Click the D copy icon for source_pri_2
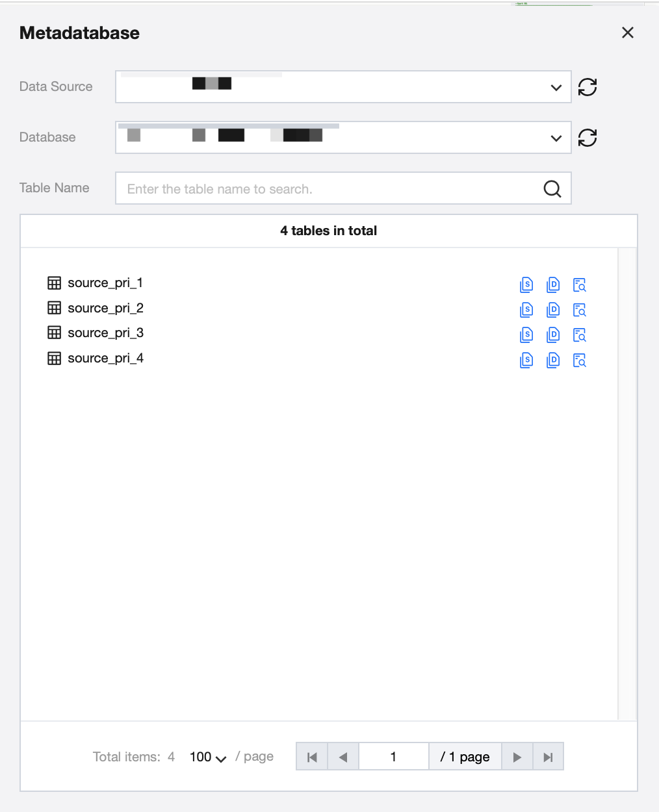This screenshot has width=659, height=812. [x=553, y=310]
